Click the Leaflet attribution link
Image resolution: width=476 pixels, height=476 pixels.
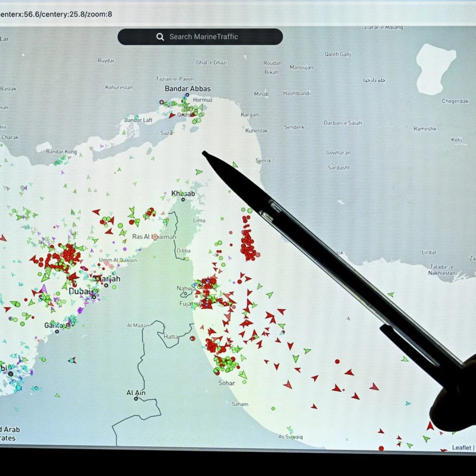[x=461, y=447]
